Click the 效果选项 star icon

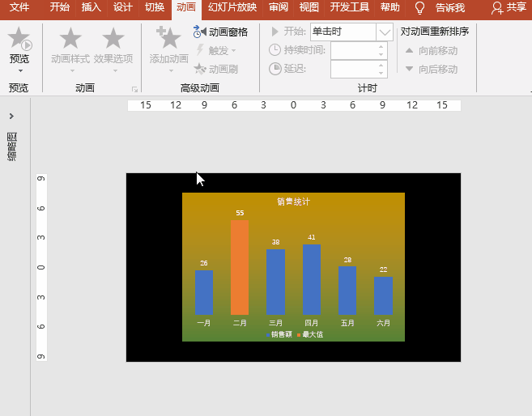(x=113, y=38)
